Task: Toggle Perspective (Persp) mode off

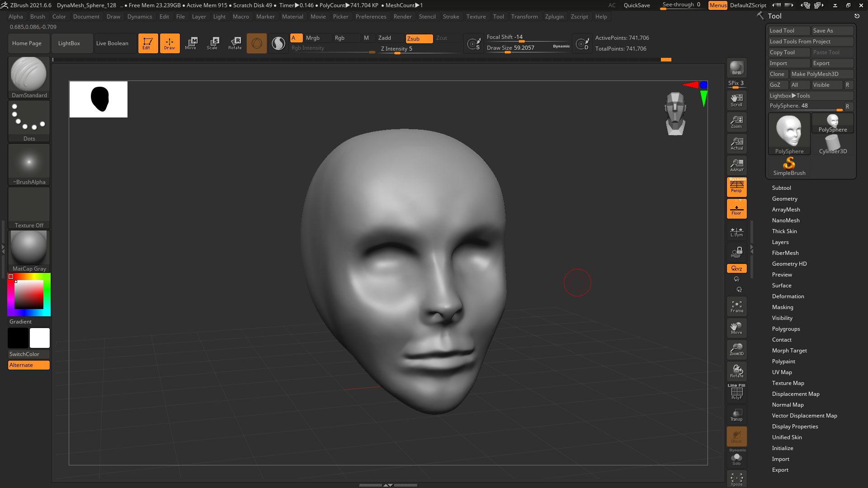Action: (x=736, y=187)
